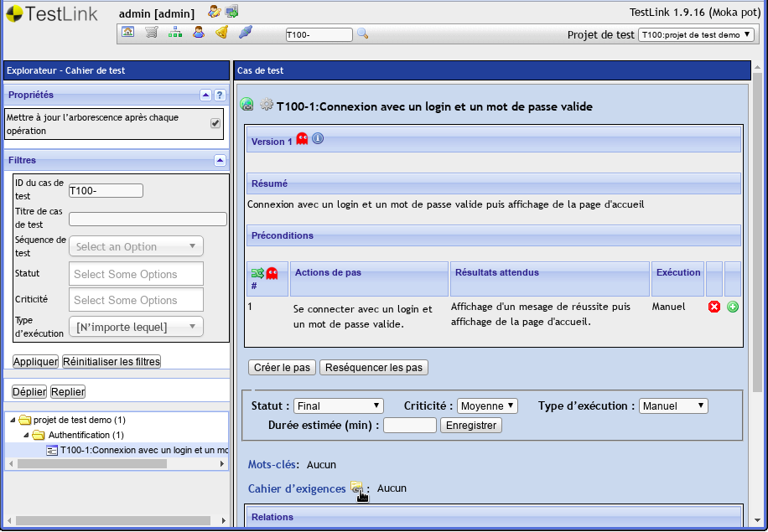Open the requirements icon next to Cahier d'exigences
The image size is (768, 532).
pos(357,488)
